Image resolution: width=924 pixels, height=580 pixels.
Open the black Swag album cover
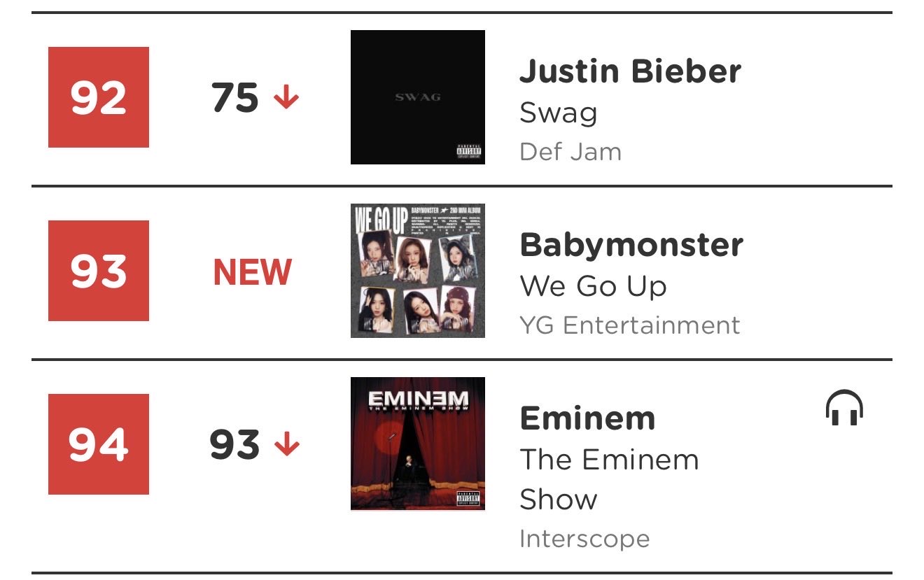pyautogui.click(x=417, y=97)
